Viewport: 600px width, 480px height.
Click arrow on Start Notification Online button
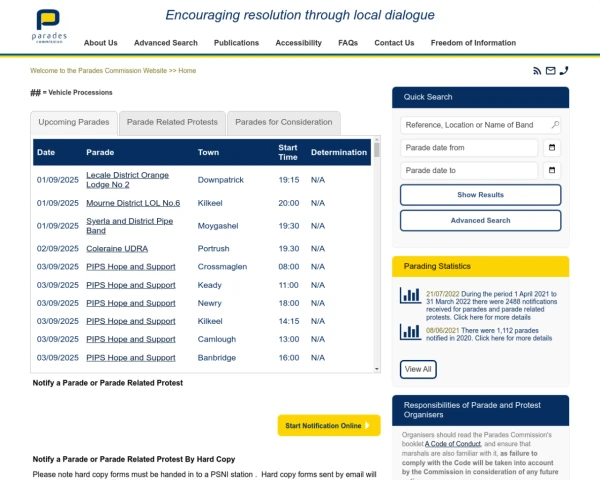coord(367,425)
